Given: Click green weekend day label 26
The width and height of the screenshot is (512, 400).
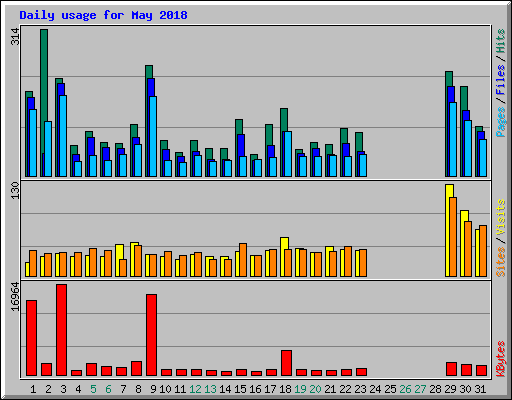Looking at the screenshot, I should coord(405,389).
